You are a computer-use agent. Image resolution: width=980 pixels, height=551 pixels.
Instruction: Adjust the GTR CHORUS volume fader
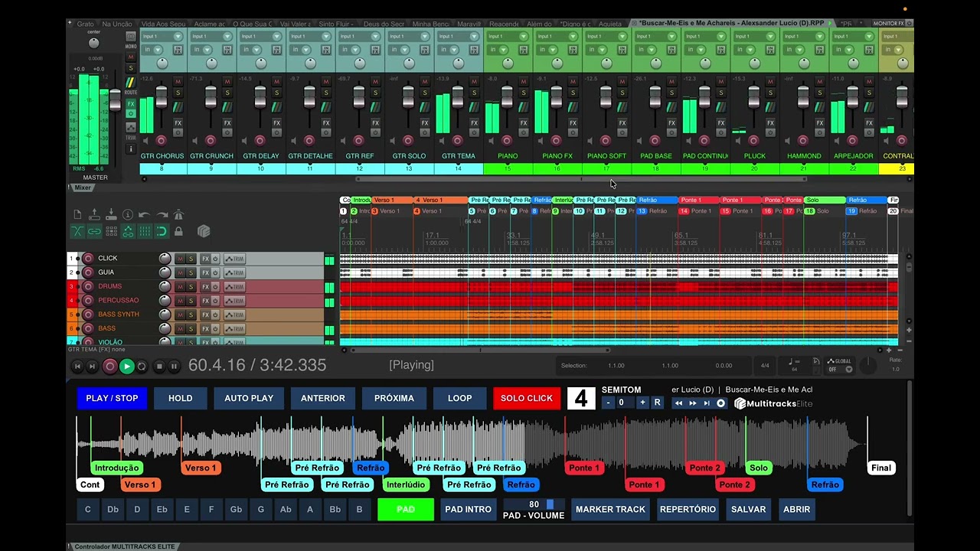tap(162, 97)
